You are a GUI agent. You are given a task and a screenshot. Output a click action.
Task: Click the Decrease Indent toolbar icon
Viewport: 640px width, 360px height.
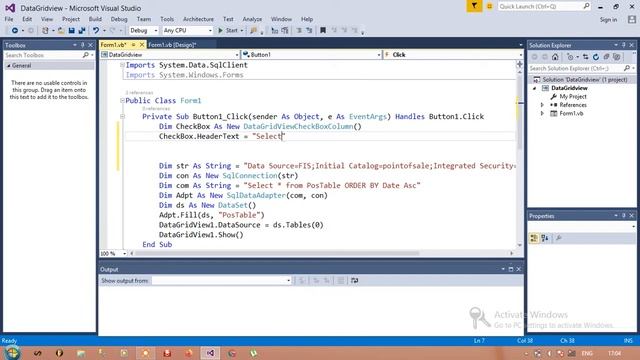click(299, 31)
